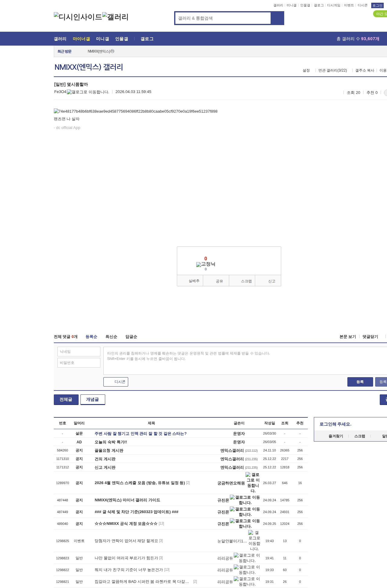Open the 신고 게시판 notice

pos(105,467)
